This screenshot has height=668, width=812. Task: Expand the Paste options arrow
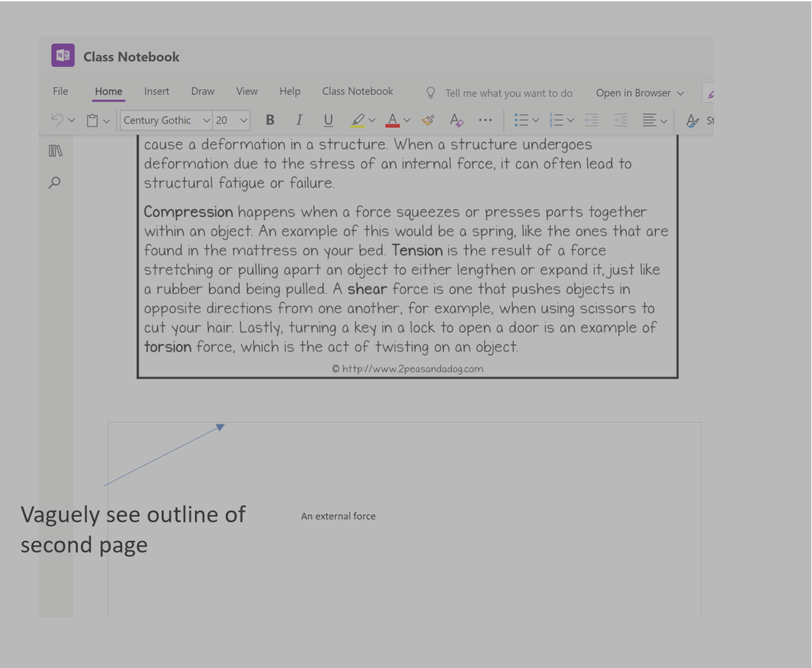pyautogui.click(x=106, y=121)
